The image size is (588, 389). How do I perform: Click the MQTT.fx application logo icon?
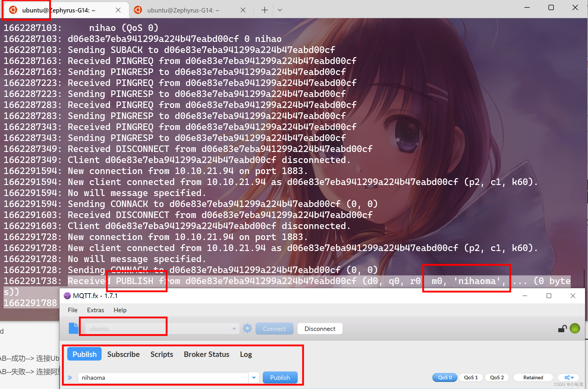tap(67, 296)
